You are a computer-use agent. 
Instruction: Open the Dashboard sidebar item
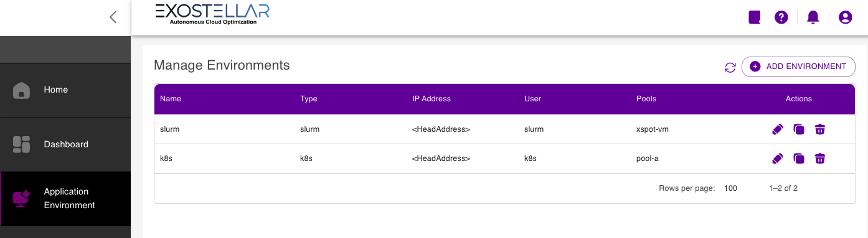click(65, 145)
